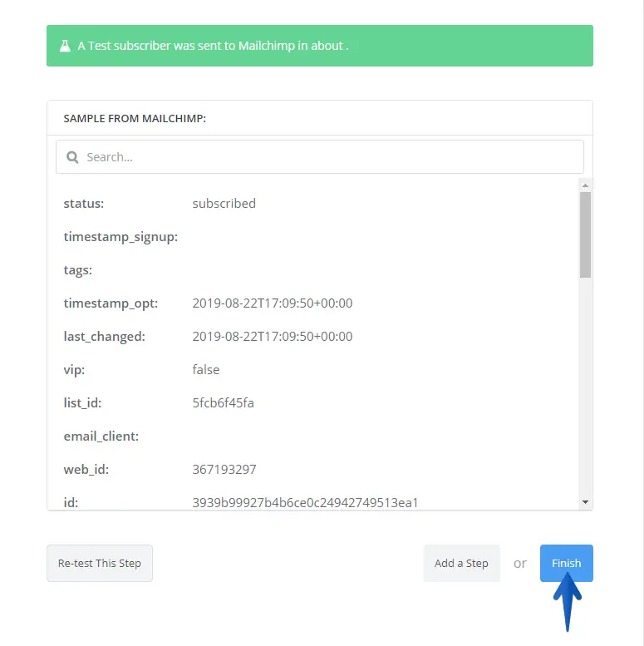
Task: Click the sample list scrollbar thumb
Action: pyautogui.click(x=585, y=234)
